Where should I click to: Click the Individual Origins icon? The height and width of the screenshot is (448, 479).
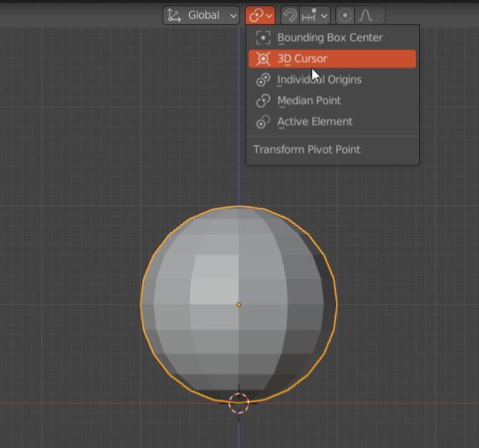click(x=263, y=80)
